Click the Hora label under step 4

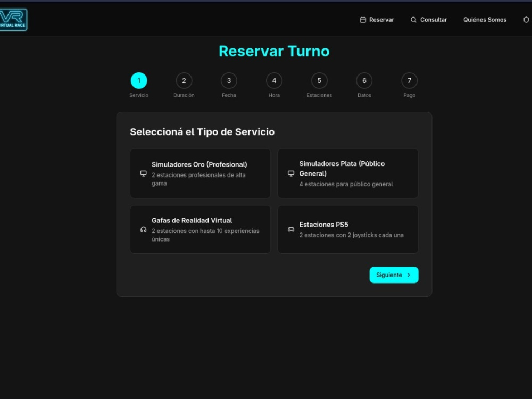coord(274,95)
